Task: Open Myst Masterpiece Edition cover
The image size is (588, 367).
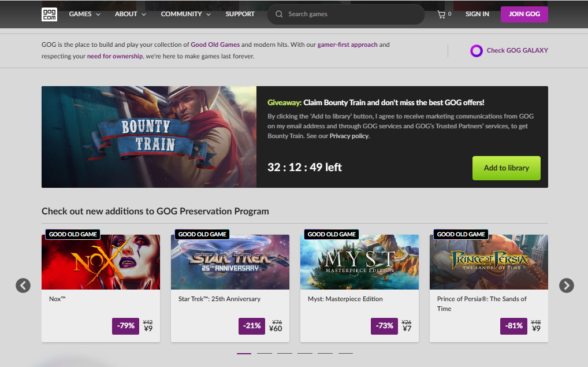Action: [360, 262]
